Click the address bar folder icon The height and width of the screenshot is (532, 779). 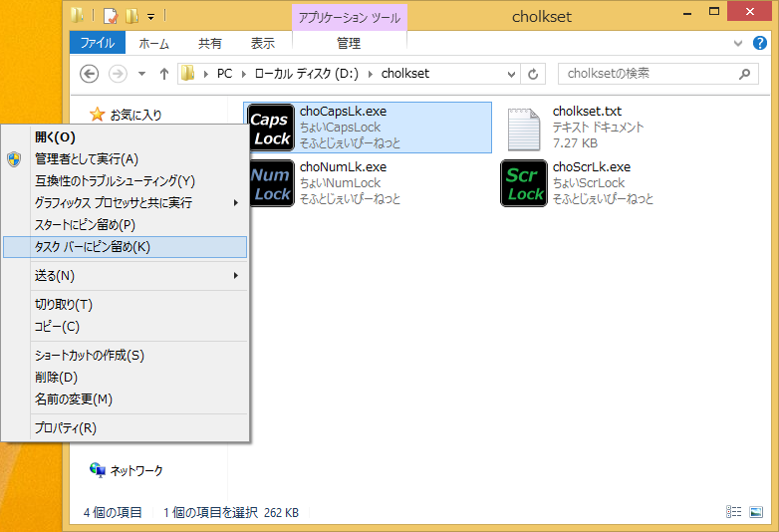188,74
